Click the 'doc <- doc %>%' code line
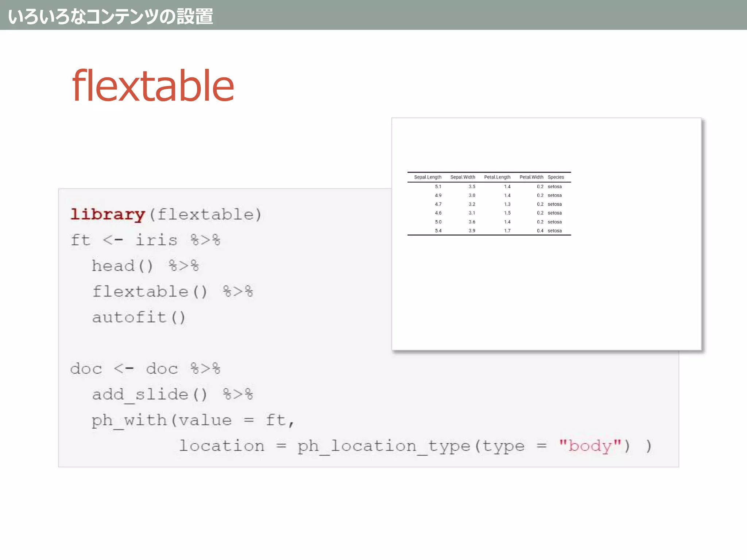 coord(145,369)
